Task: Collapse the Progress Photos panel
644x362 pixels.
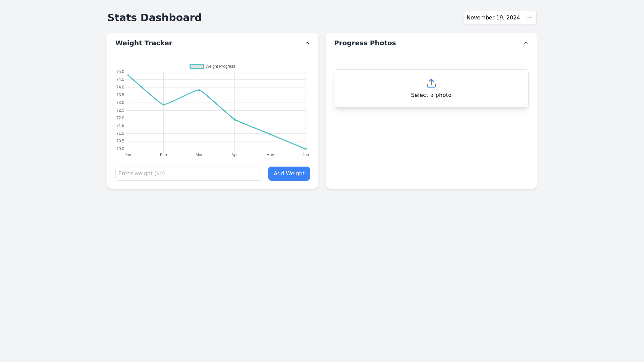Action: [x=526, y=43]
